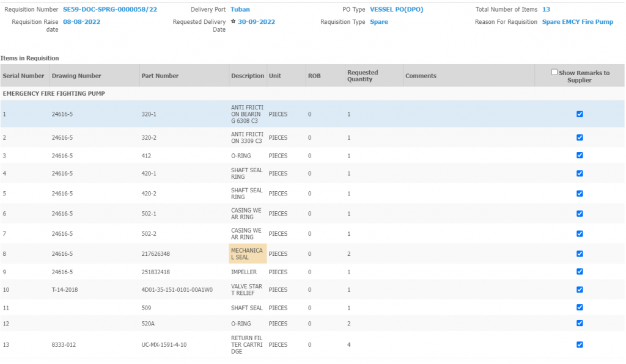
Task: Select the VESSEL PO(DPO) PO type value
Action: pyautogui.click(x=396, y=10)
